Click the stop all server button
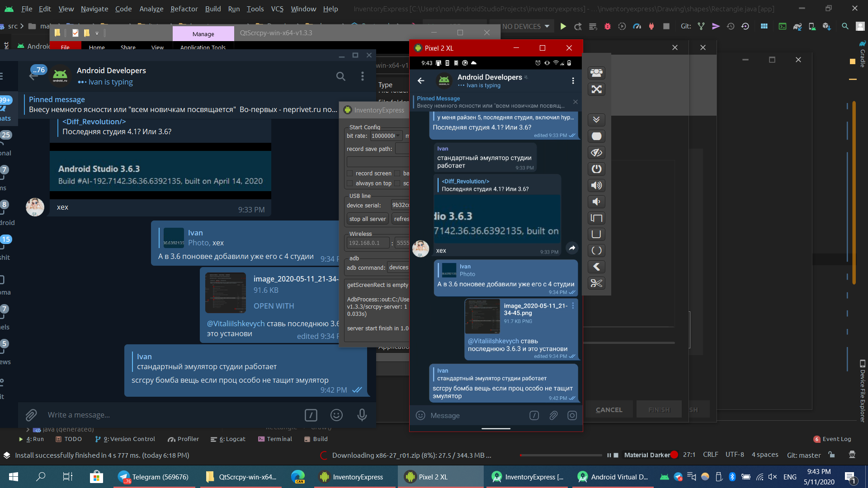Screen dimensions: 868x488 coord(368,219)
